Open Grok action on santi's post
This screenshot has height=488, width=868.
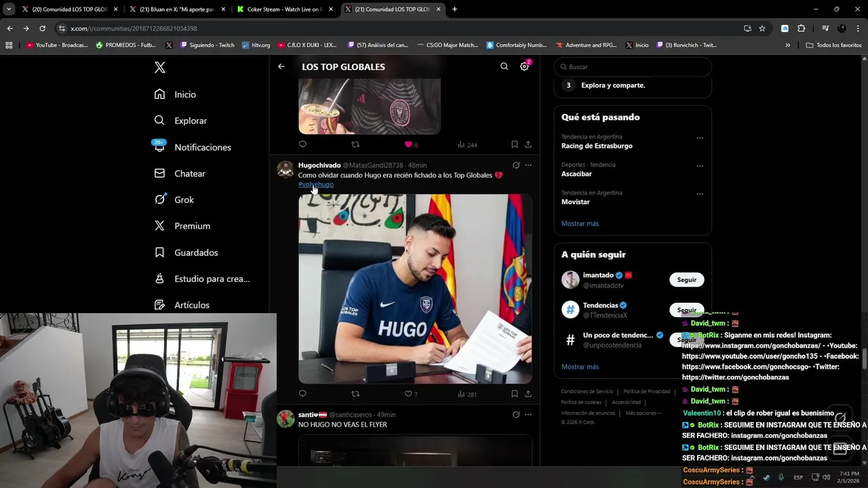click(x=516, y=415)
